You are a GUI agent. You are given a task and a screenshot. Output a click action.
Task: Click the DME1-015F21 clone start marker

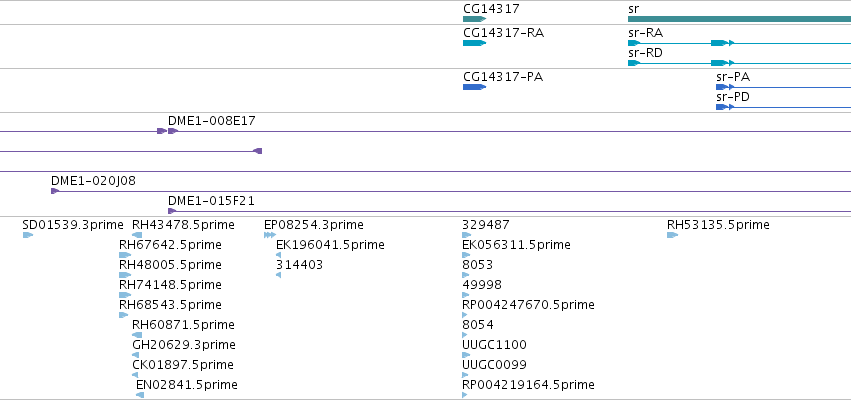(172, 211)
